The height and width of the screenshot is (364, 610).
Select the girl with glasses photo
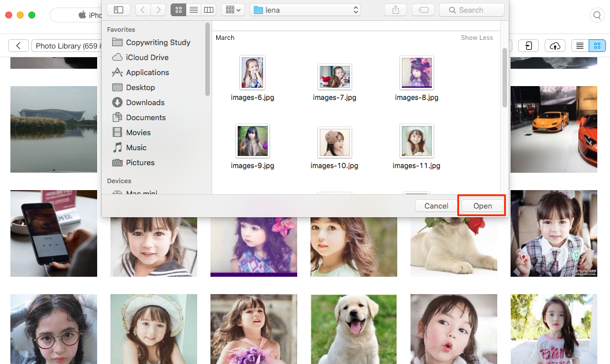point(54,329)
